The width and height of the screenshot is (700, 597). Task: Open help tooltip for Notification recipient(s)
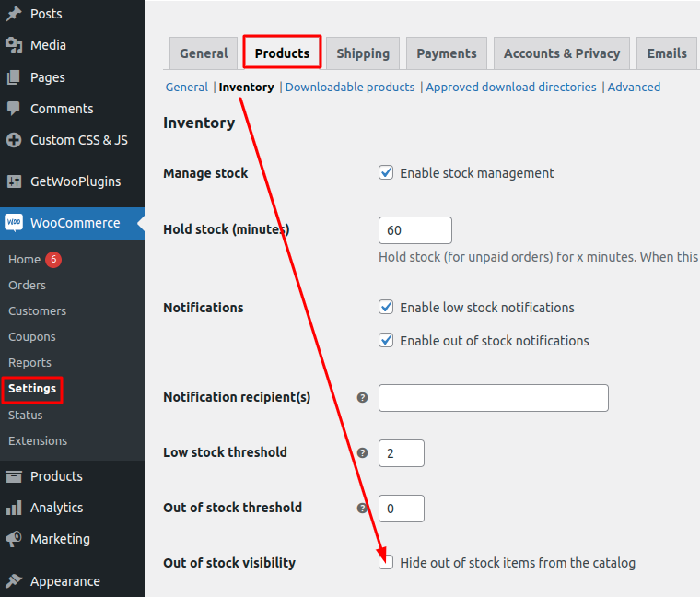[x=363, y=397]
